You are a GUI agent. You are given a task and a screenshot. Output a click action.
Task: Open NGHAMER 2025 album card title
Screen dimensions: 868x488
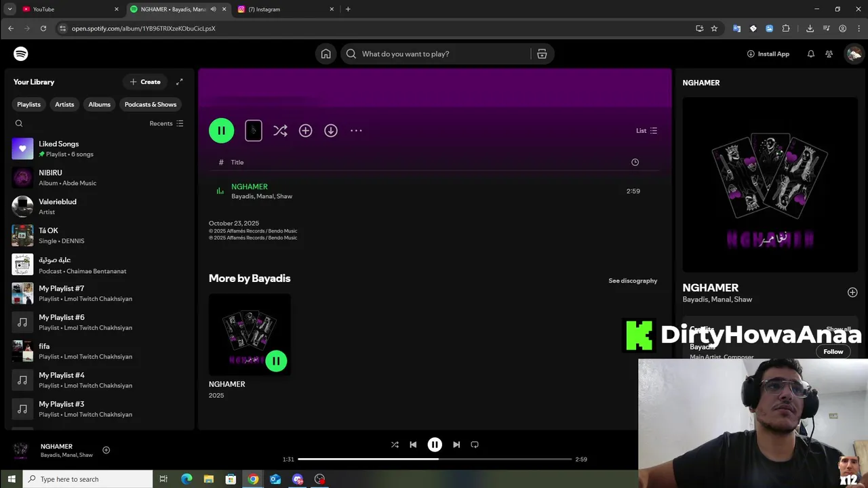[x=227, y=384]
